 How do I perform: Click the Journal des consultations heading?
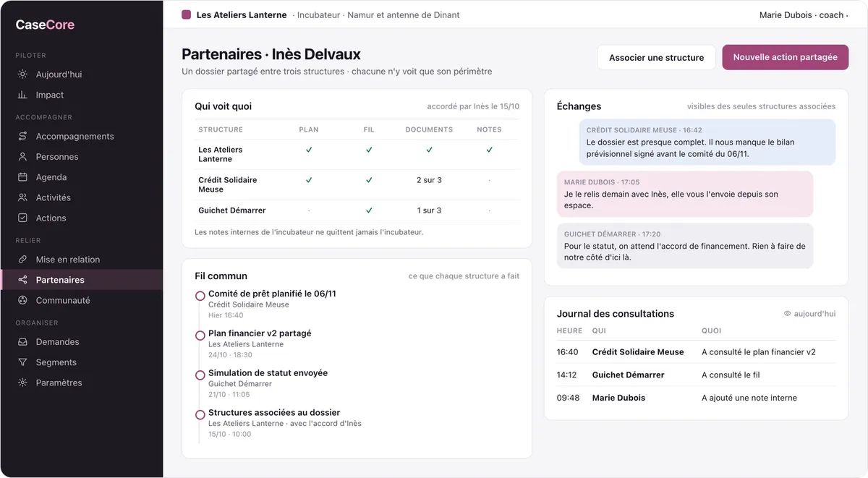(x=616, y=314)
